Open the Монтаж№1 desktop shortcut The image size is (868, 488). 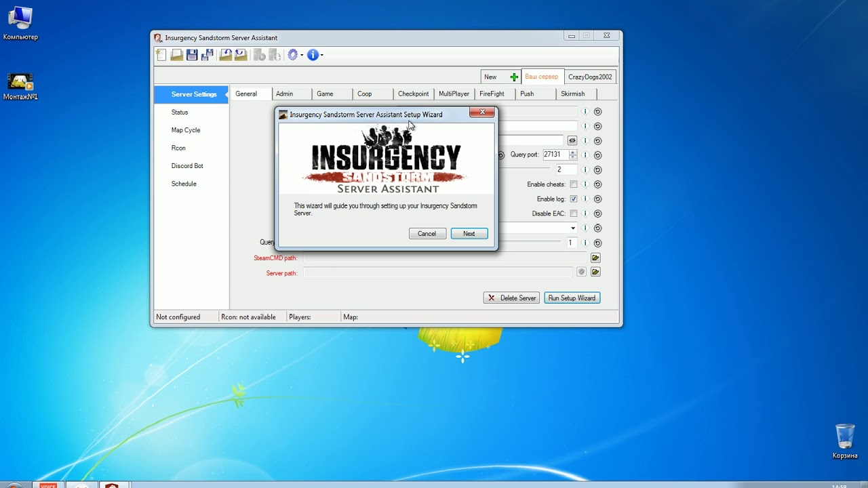pos(20,87)
